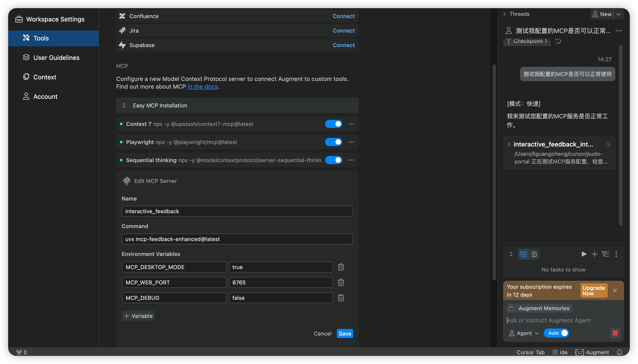
Task: Click the settings page scrollbar
Action: coord(494,173)
